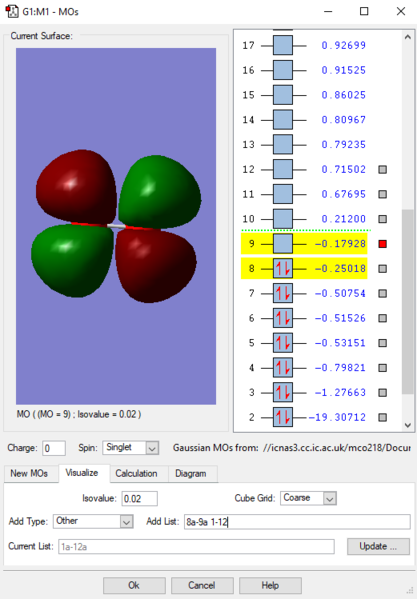Click energy value -0.25018
Screen dimensions: 417x599
point(340,269)
